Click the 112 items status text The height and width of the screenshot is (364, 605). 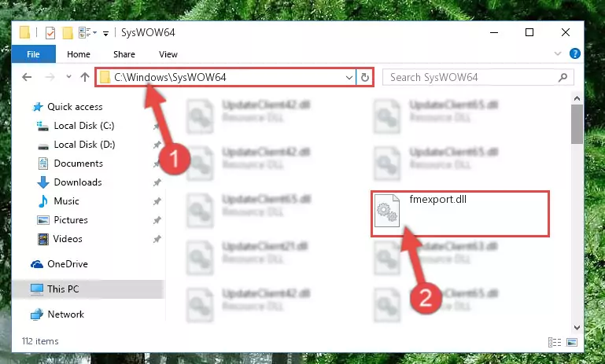coord(40,341)
